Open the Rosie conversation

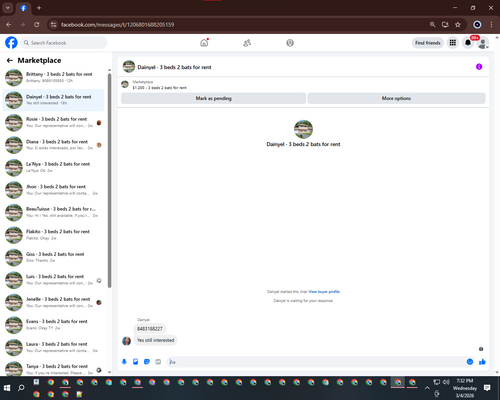pos(53,122)
